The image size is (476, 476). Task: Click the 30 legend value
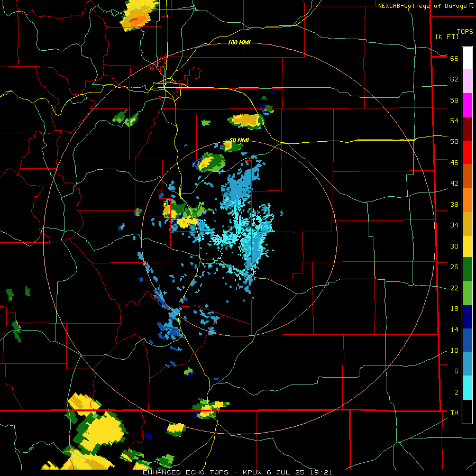coord(454,246)
